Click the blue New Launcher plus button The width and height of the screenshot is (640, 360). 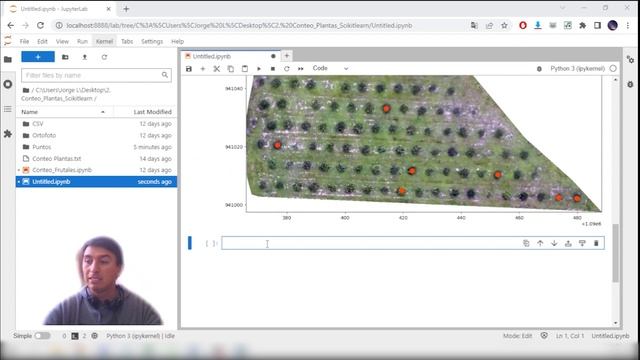pyautogui.click(x=38, y=57)
